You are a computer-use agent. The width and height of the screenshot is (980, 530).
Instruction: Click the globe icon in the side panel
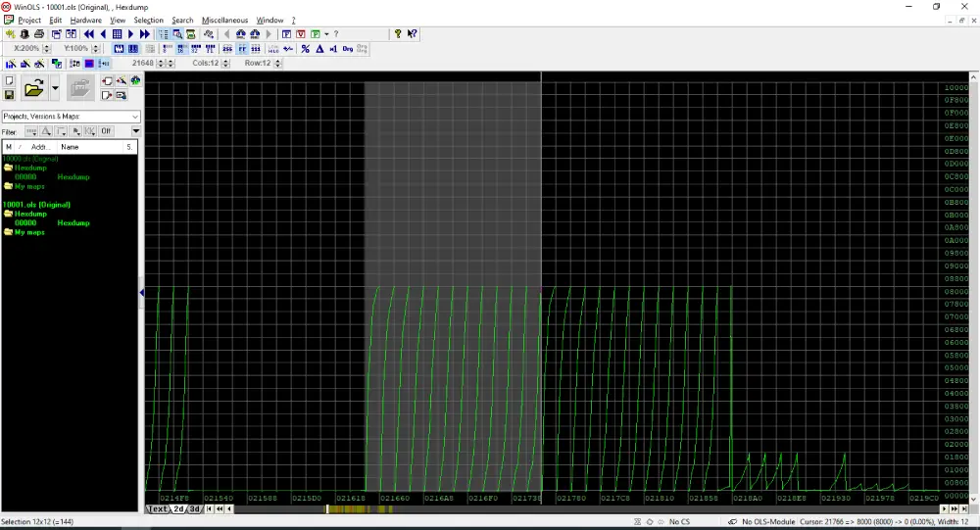tap(135, 80)
